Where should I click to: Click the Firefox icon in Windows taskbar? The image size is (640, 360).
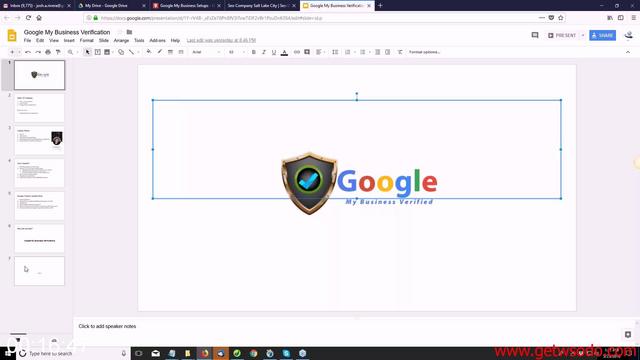[204, 353]
